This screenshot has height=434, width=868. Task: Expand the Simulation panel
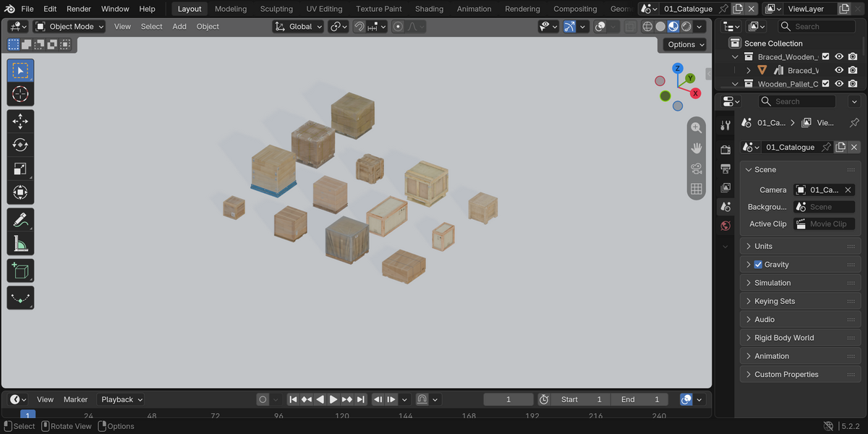click(x=800, y=283)
